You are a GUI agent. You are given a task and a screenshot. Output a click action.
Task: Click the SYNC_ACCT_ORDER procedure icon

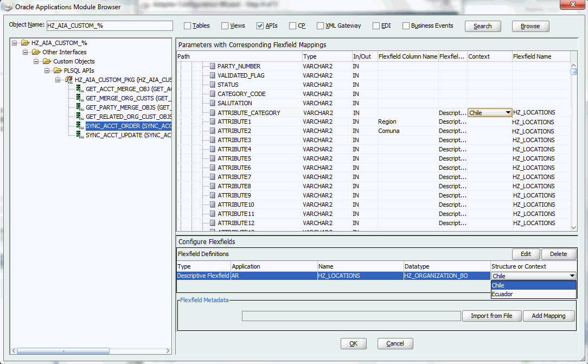pyautogui.click(x=80, y=125)
